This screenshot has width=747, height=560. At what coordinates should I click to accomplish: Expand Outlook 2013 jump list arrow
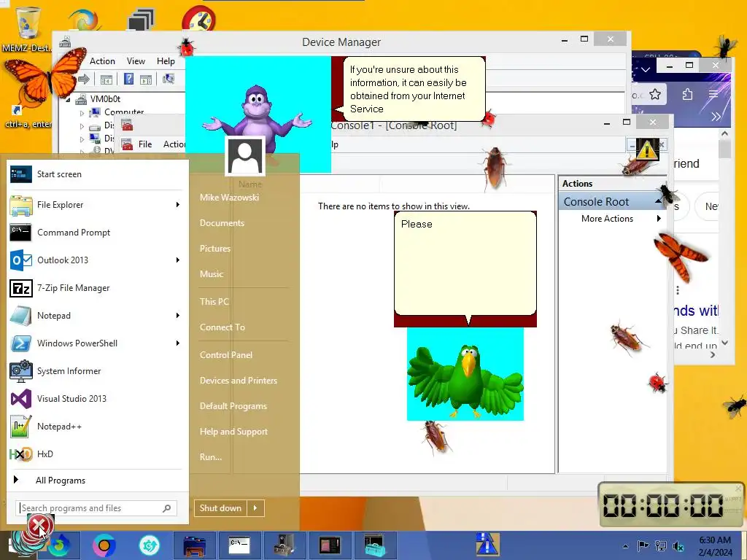click(178, 260)
